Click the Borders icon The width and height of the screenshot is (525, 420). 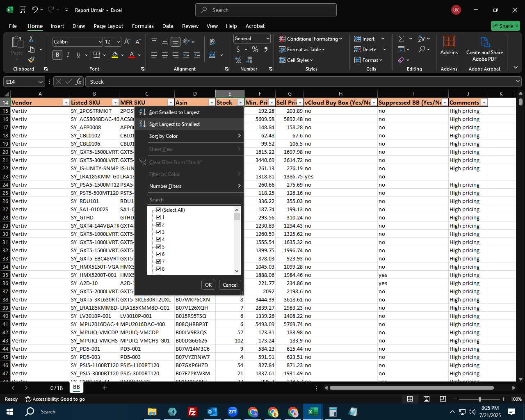(x=96, y=55)
